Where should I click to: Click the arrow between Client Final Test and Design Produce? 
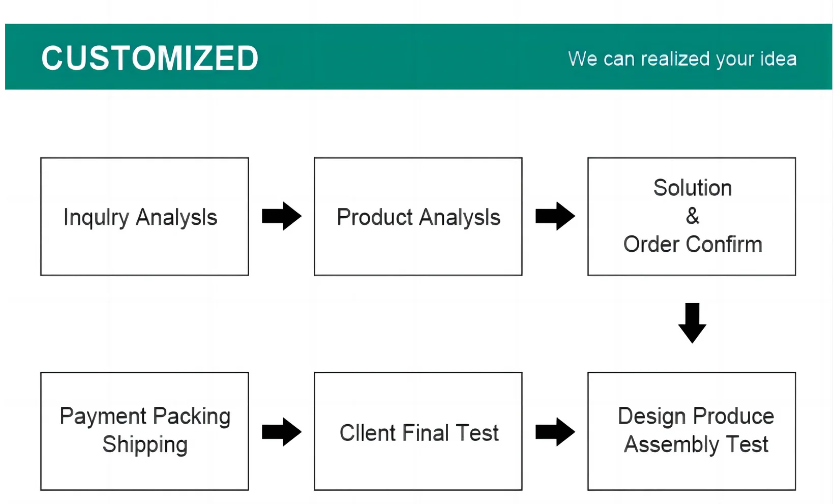tap(555, 432)
